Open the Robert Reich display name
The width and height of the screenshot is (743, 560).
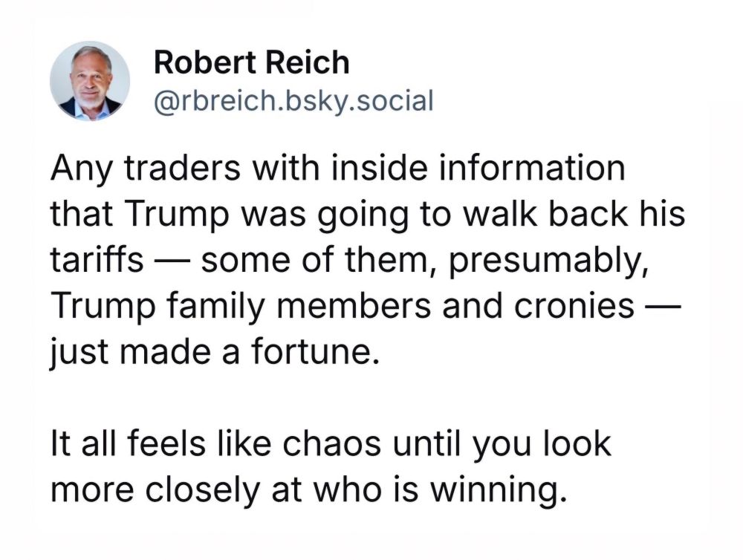pos(251,63)
